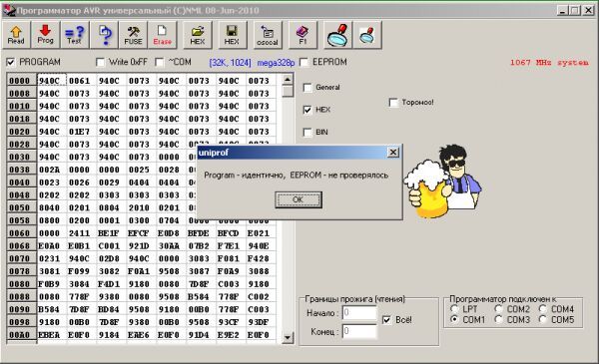Select the COM3 port radio button

click(498, 319)
